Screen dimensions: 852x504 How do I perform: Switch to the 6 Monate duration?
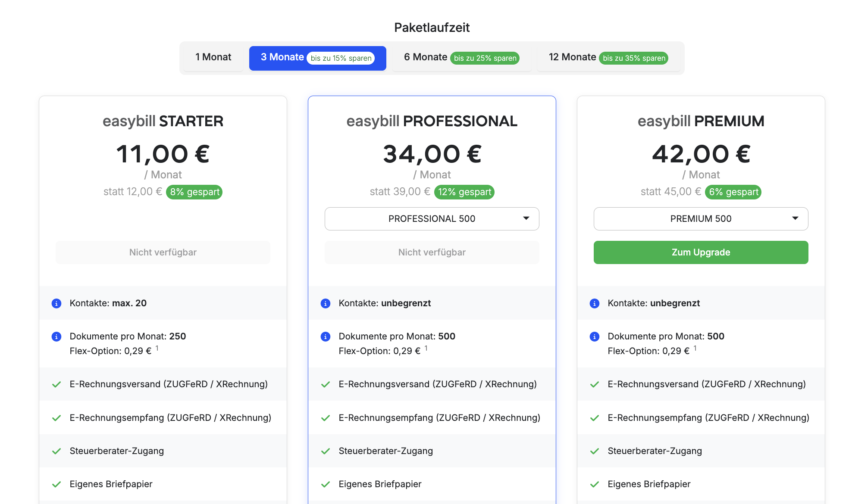(x=461, y=58)
